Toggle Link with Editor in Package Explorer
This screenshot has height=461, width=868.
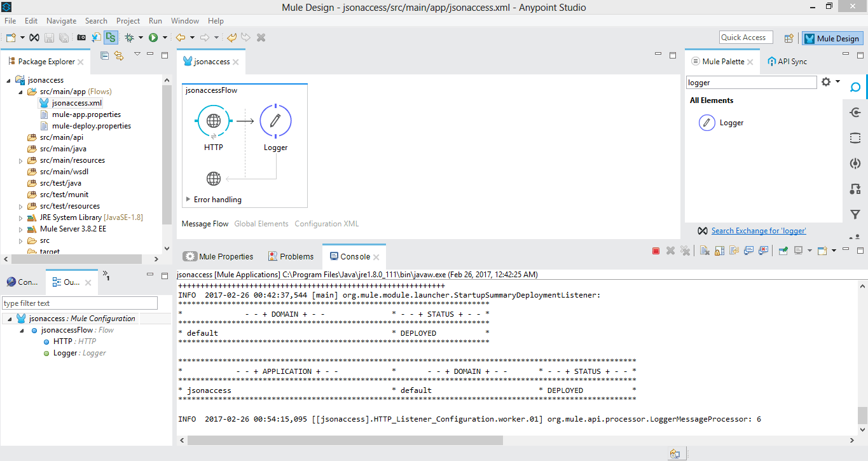coord(119,56)
